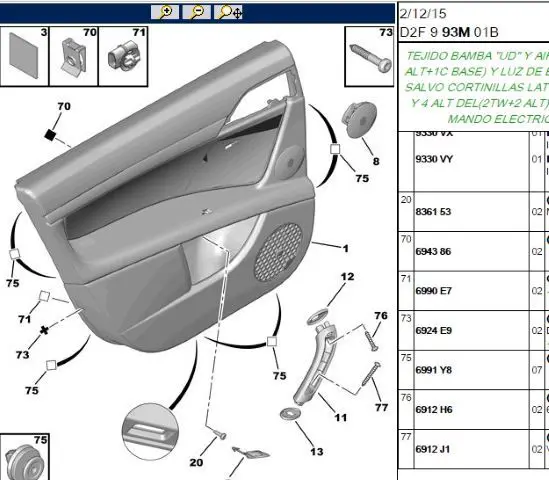The width and height of the screenshot is (549, 480).
Task: Click callout number 71 on left side
Action: [x=25, y=319]
